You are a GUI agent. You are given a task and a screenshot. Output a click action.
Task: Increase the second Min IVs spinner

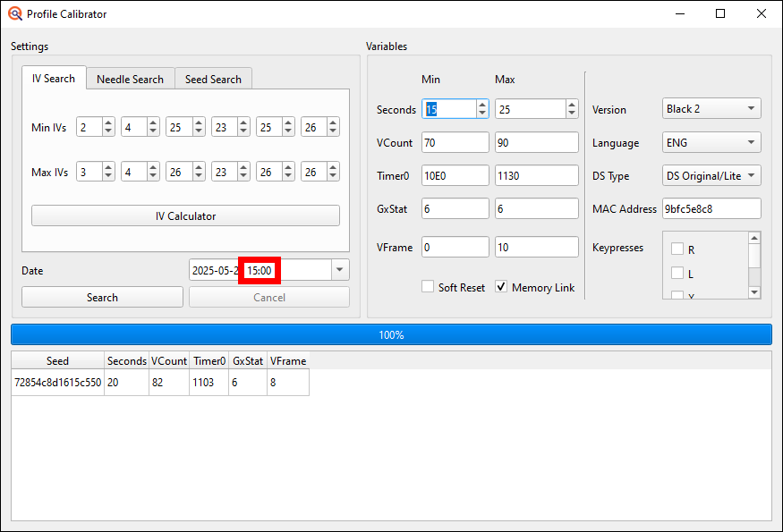coord(155,122)
